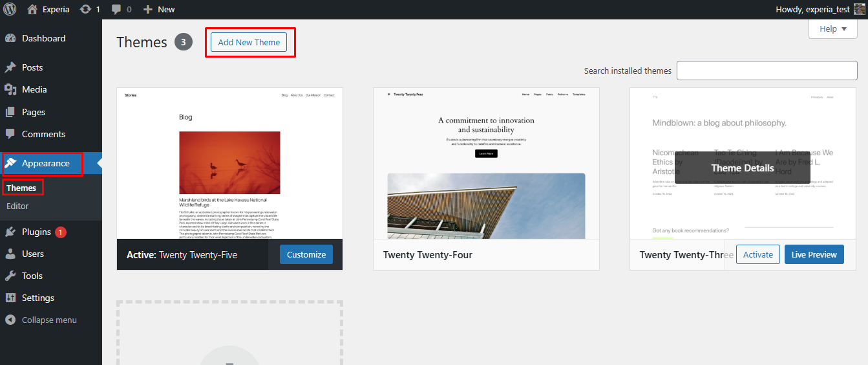Click the Theme Details overlay button
The image size is (868, 365).
tap(743, 168)
